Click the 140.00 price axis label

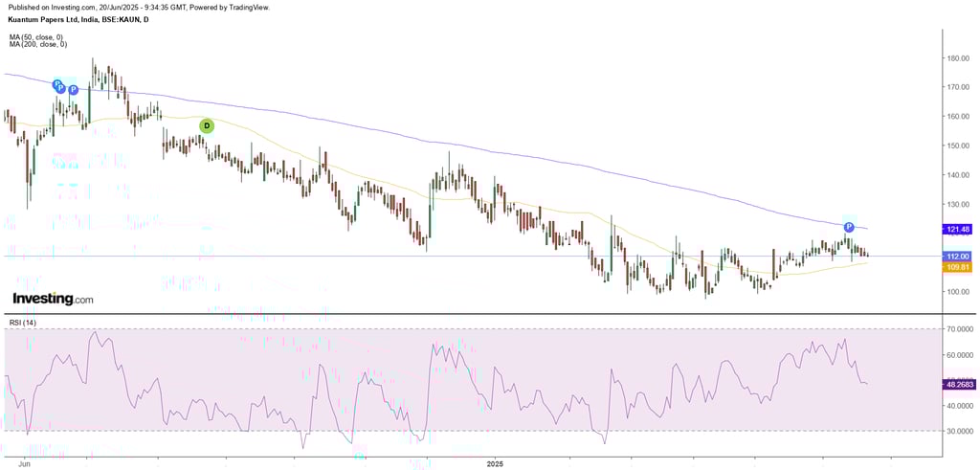tap(959, 175)
